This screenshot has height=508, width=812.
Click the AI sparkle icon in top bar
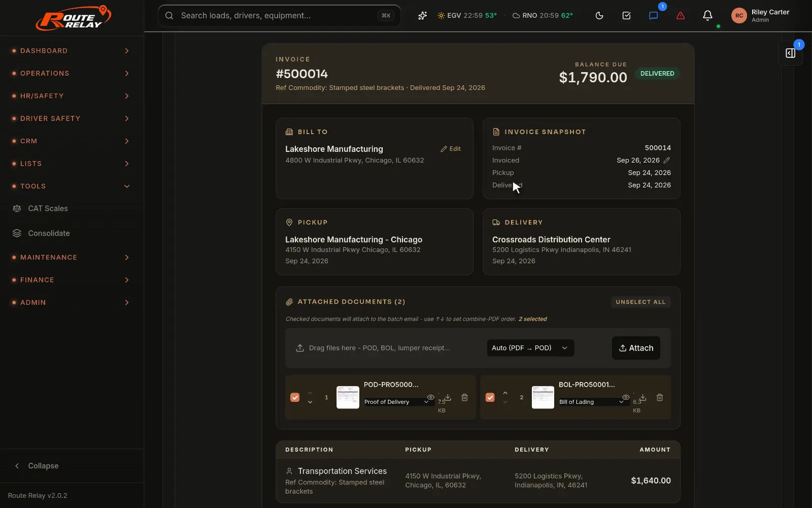422,16
